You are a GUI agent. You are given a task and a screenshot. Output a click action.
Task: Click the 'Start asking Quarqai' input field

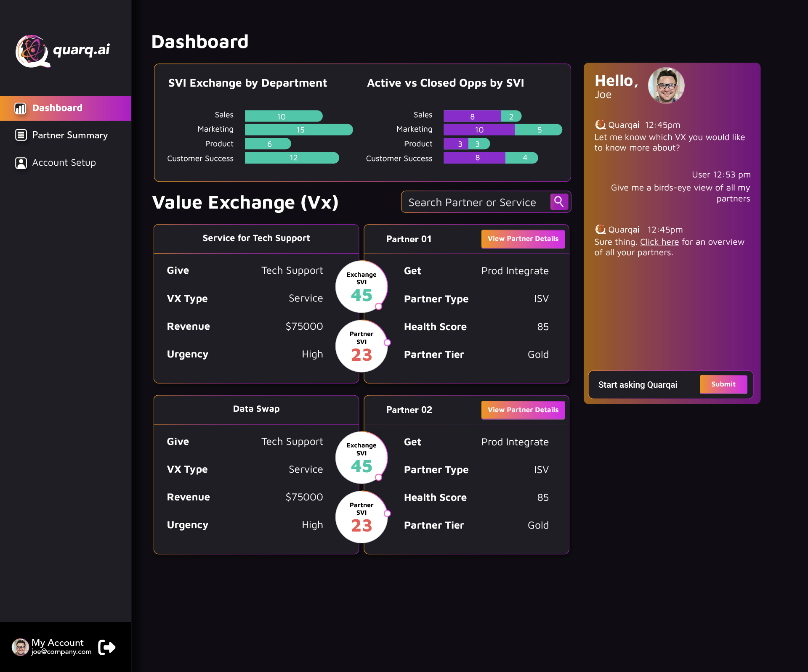click(x=638, y=384)
